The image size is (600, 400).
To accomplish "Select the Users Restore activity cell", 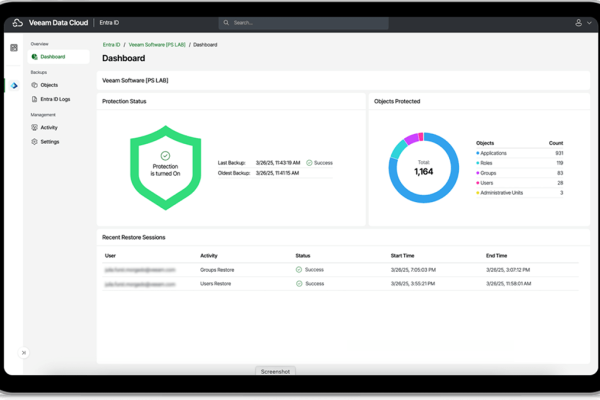I will [x=215, y=284].
